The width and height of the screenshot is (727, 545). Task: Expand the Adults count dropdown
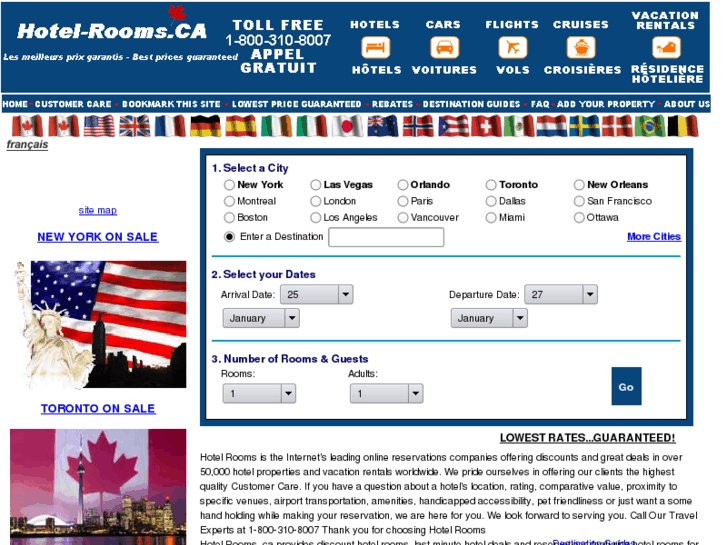click(386, 393)
